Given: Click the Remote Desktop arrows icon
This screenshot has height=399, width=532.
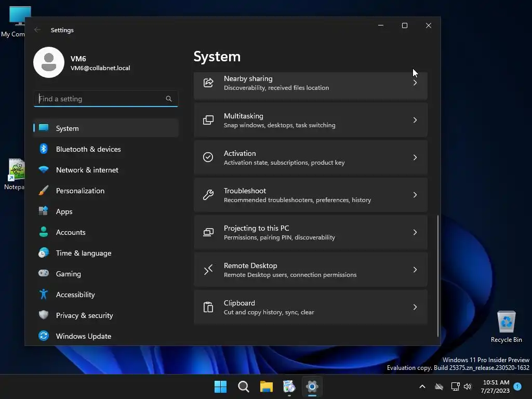Looking at the screenshot, I should 208,270.
